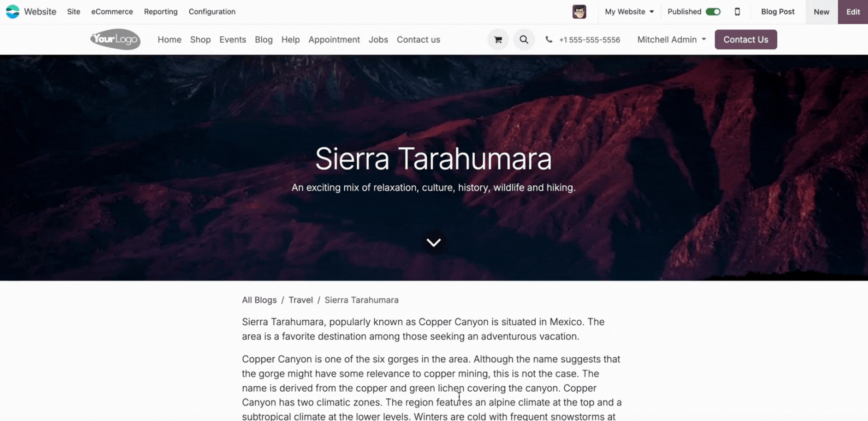Click the Blog Post button
Screen dimensions: 868x421
click(778, 12)
